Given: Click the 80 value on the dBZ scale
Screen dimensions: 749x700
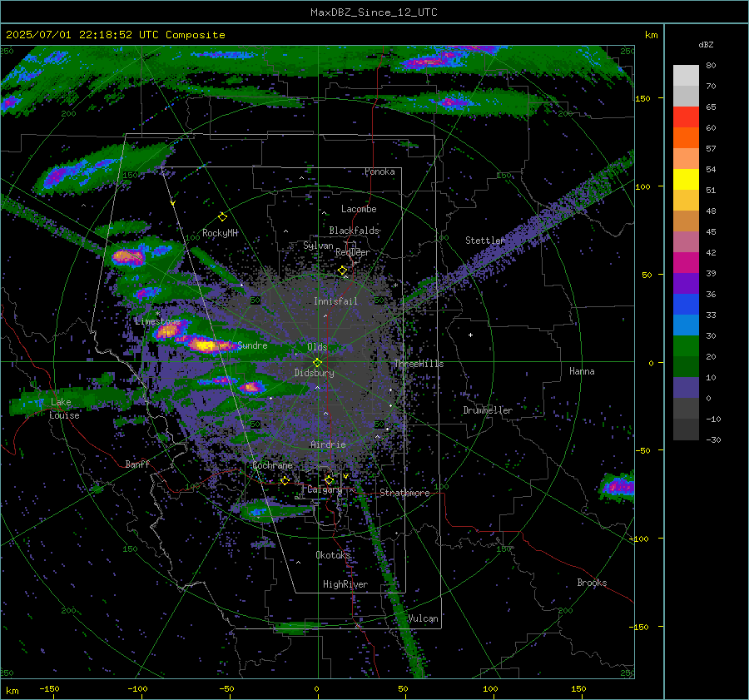Looking at the screenshot, I should click(x=711, y=66).
